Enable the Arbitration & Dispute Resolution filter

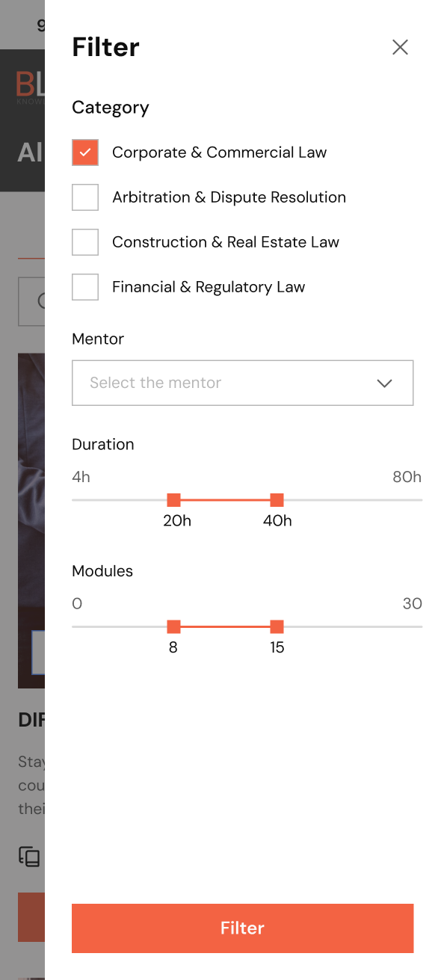click(x=85, y=197)
